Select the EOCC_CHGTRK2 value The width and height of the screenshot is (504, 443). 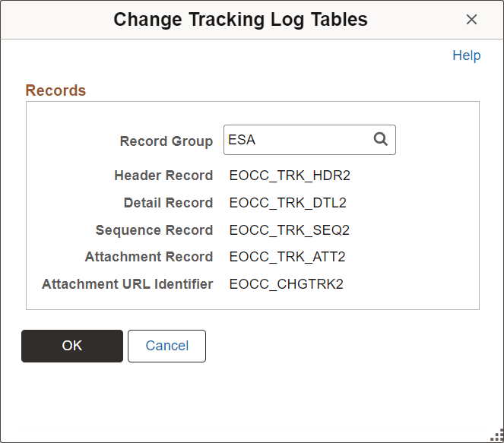click(x=287, y=284)
